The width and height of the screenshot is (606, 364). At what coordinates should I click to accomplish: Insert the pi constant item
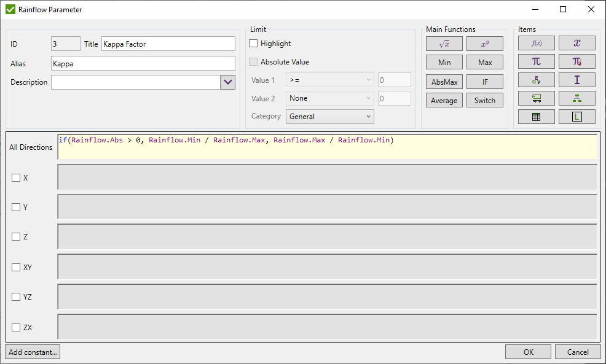(536, 61)
